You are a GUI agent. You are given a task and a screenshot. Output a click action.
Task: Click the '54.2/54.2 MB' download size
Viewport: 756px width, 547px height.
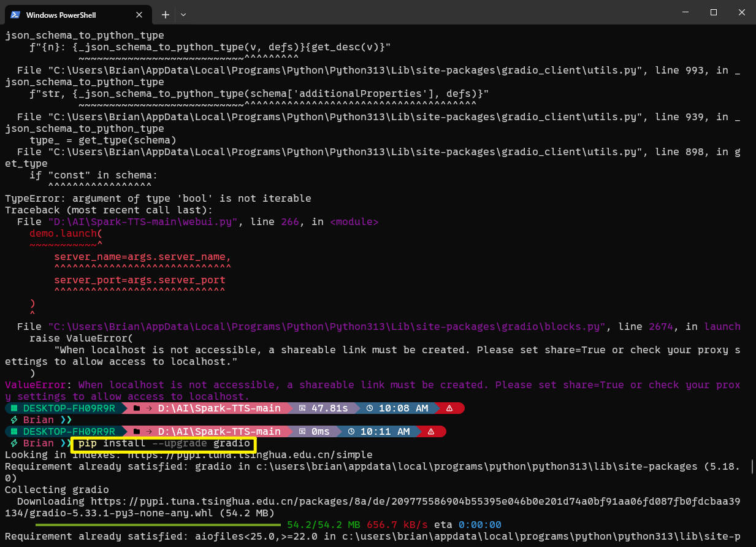pyautogui.click(x=324, y=525)
